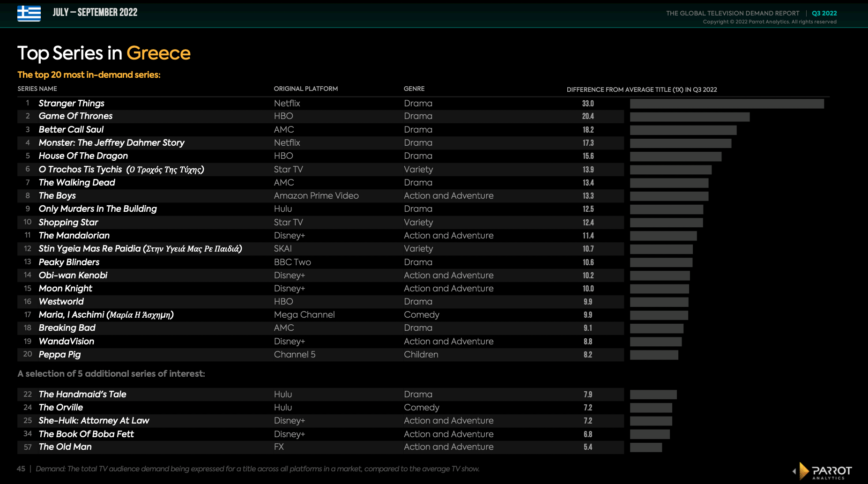Select the 'Obi-wan Kenobi' series name
Image resolution: width=868 pixels, height=484 pixels.
tap(73, 275)
